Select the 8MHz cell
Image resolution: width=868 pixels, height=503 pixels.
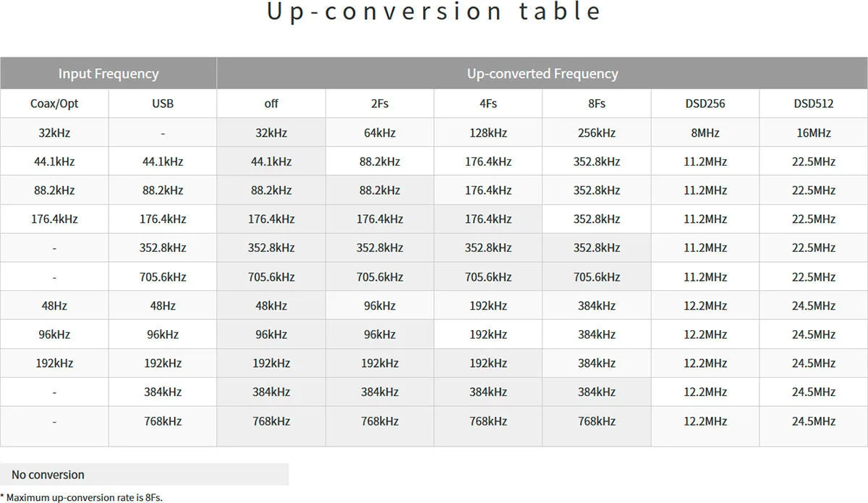click(705, 132)
